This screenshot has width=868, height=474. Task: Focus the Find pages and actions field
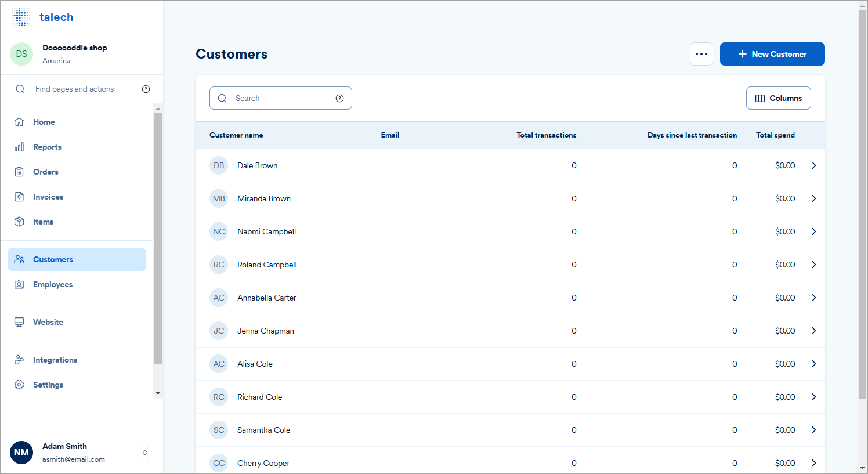click(x=82, y=89)
